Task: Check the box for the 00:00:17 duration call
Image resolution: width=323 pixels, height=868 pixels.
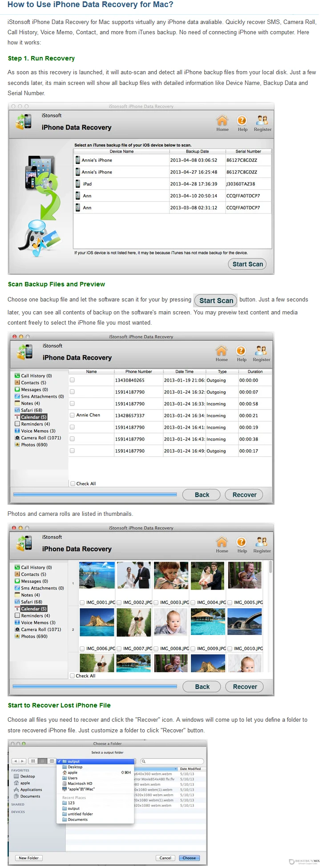Action: (x=72, y=451)
